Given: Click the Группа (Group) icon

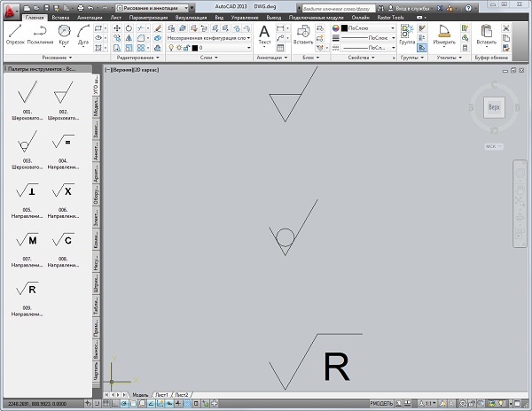Looking at the screenshot, I should pos(408,34).
